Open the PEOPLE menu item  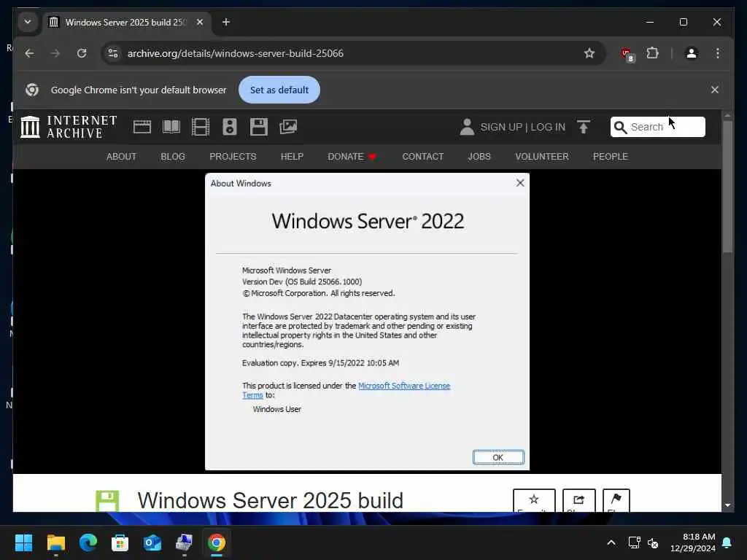coord(611,157)
